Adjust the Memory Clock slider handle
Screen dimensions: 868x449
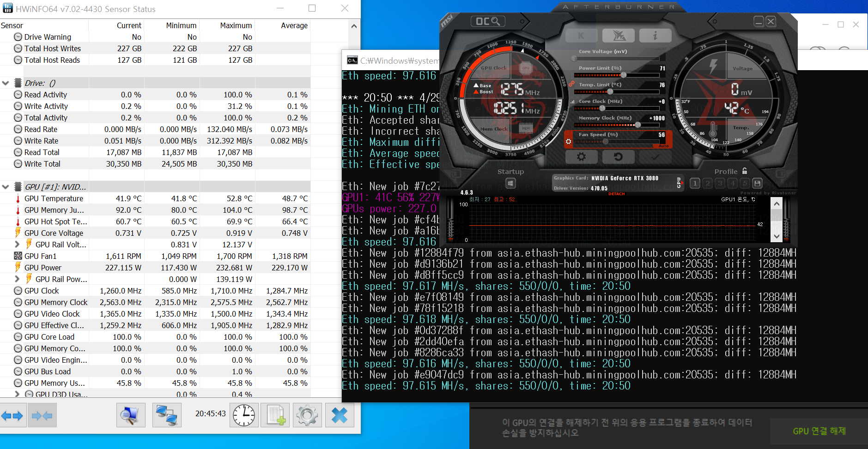pyautogui.click(x=638, y=125)
